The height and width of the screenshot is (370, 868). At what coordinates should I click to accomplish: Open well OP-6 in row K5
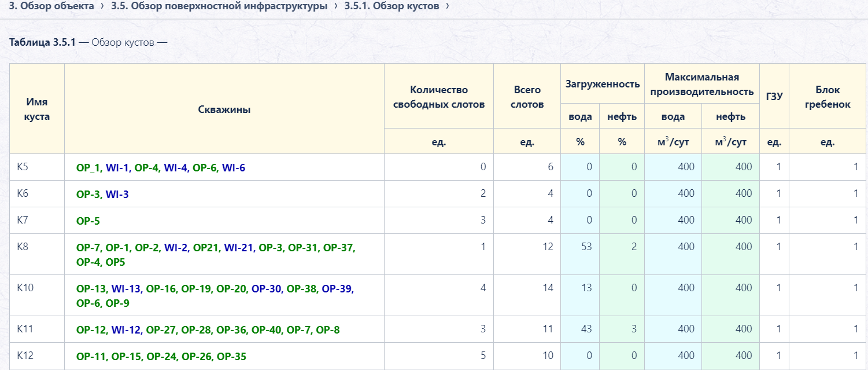click(x=205, y=167)
